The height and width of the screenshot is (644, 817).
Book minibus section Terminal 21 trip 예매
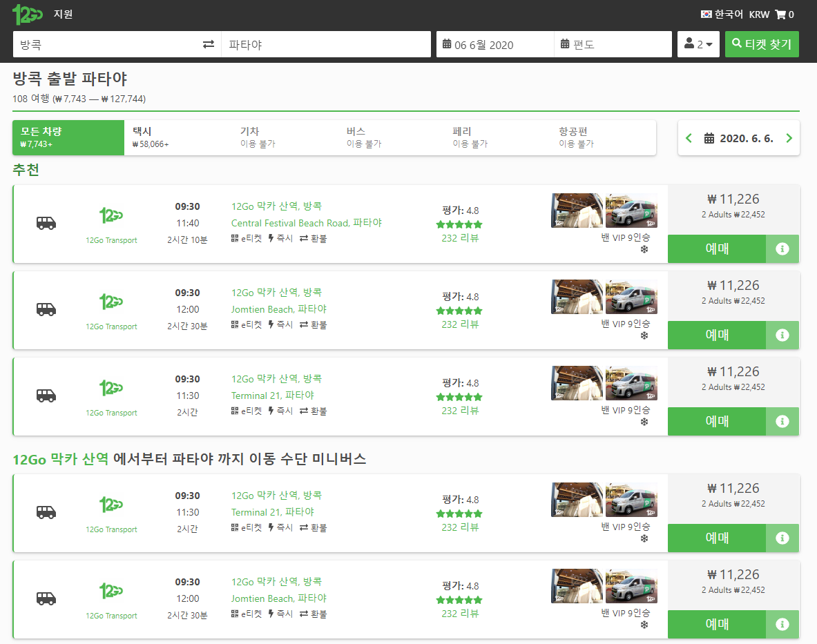coord(717,538)
